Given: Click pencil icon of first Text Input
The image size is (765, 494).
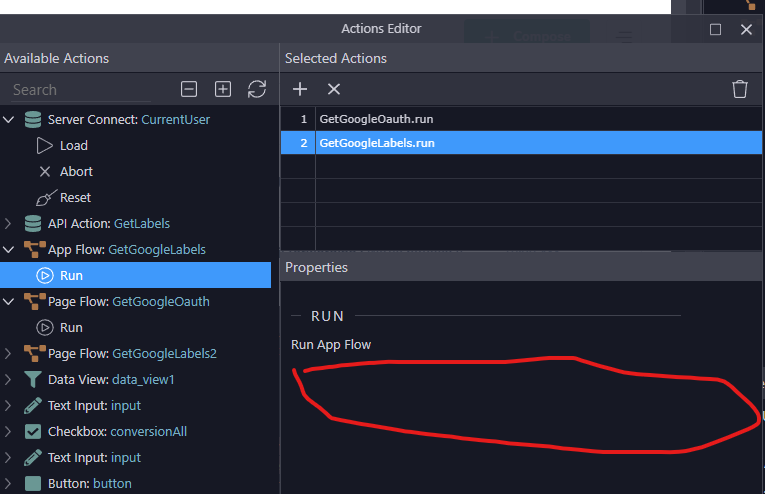Looking at the screenshot, I should [x=33, y=405].
